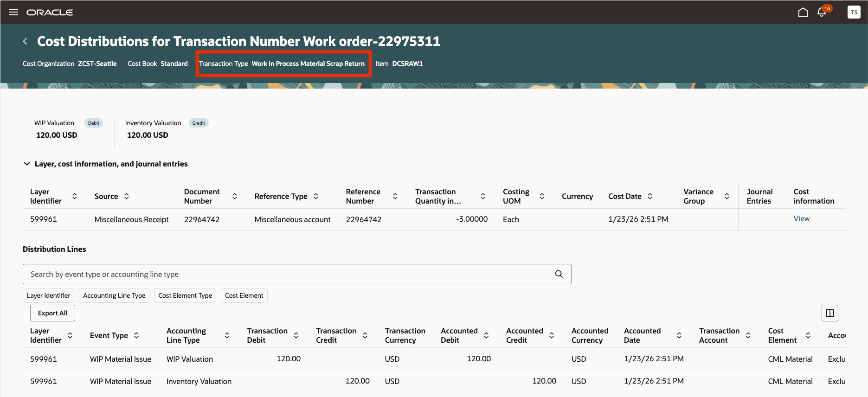Click CML Material in Inventory Valuation row
The height and width of the screenshot is (397, 868).
[x=790, y=381]
